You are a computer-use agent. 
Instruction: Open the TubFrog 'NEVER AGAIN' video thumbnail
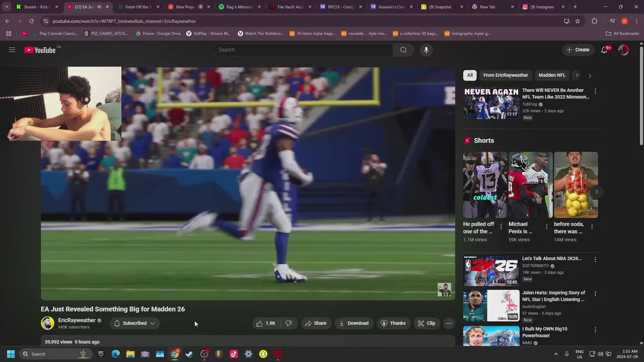491,104
